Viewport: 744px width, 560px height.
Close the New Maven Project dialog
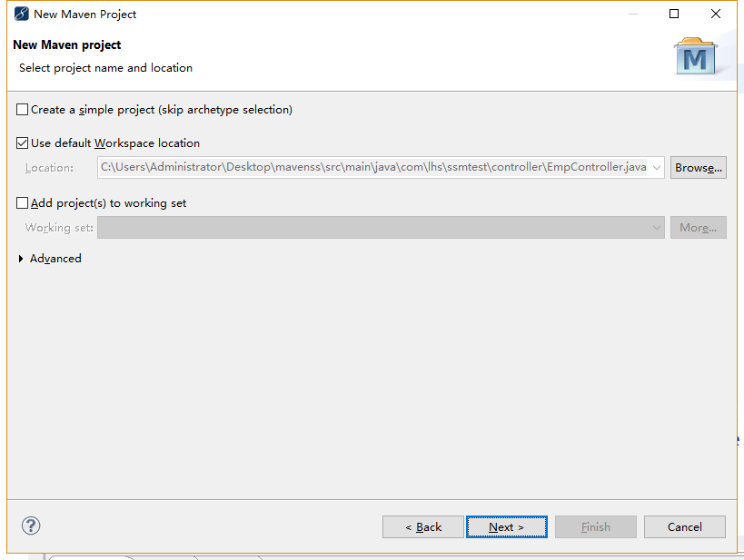(717, 14)
